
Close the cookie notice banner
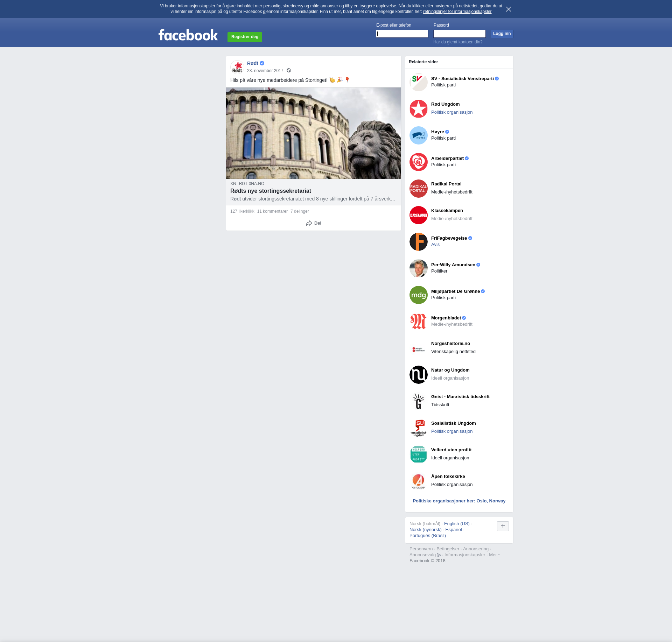click(509, 9)
